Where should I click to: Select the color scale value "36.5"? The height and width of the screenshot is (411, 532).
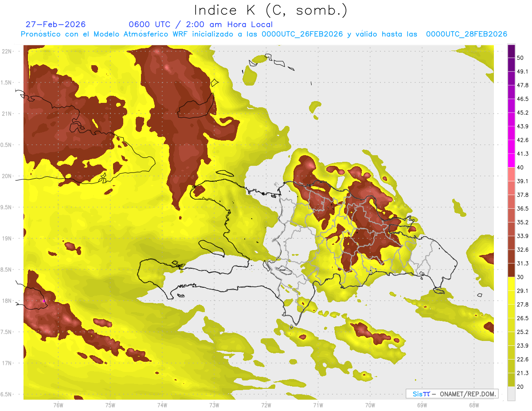(x=523, y=208)
